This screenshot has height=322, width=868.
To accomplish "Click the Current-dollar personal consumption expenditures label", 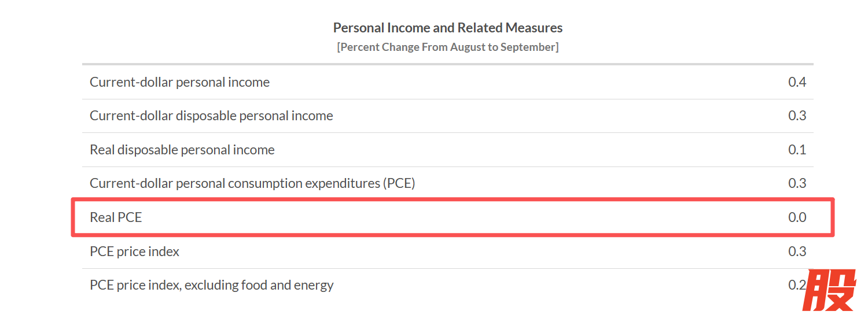I will [x=234, y=183].
